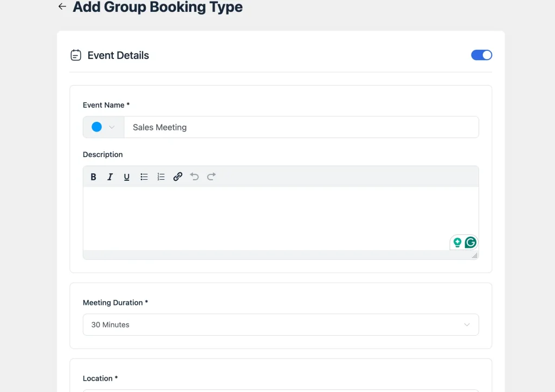This screenshot has width=555, height=392.
Task: Apply bold formatting in the description editor
Action: [93, 177]
